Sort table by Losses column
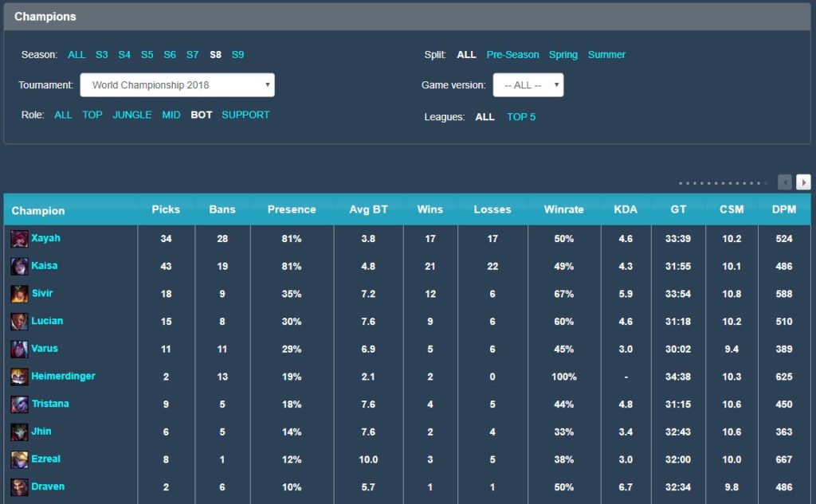The height and width of the screenshot is (504, 816). point(492,209)
